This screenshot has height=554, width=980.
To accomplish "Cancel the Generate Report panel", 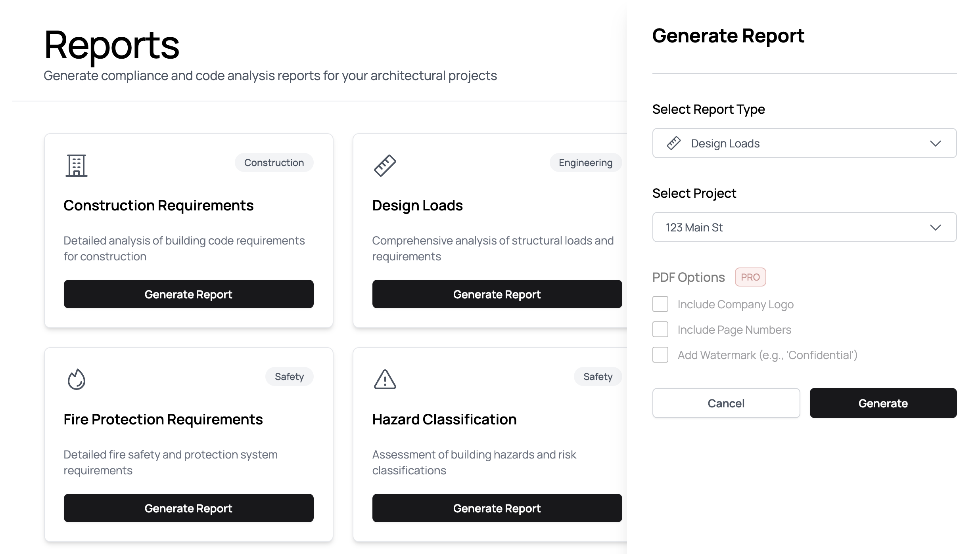I will tap(726, 403).
